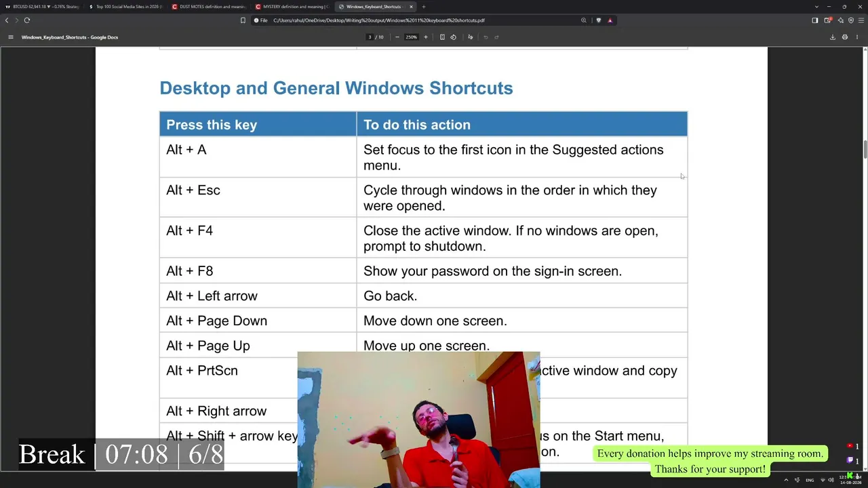Switch to Top 100 Social Media Sites tab

tap(125, 7)
